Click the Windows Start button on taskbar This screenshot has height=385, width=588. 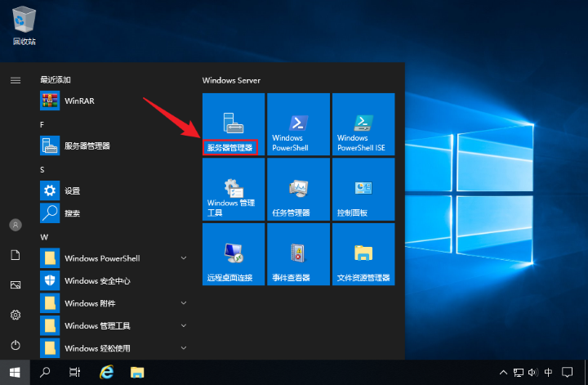pos(15,373)
